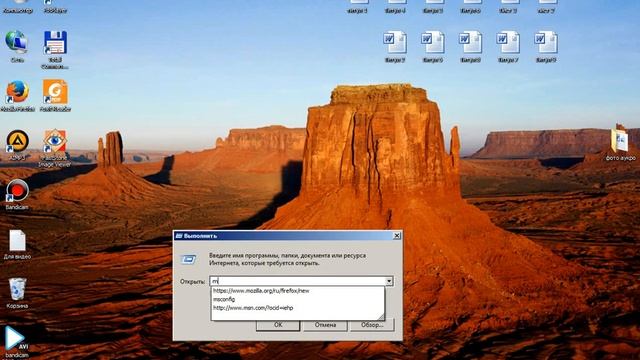Viewport: 640px width, 360px height.
Task: Click the 'Отмена' cancel button
Action: point(325,325)
